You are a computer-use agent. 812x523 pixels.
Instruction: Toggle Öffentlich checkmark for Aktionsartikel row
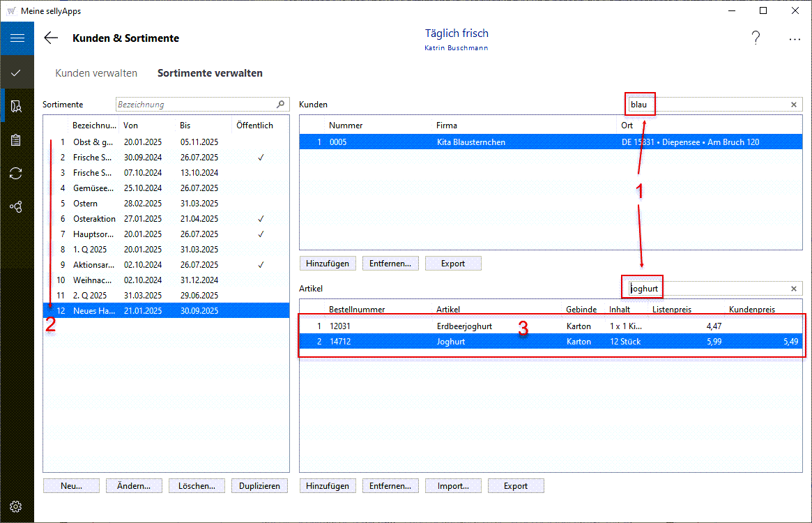(260, 265)
